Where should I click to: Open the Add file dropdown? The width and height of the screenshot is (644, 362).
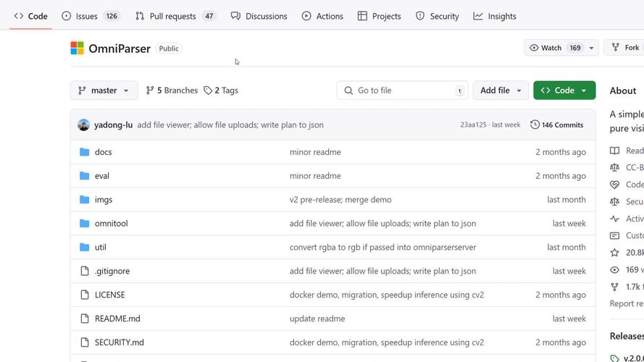click(x=501, y=90)
